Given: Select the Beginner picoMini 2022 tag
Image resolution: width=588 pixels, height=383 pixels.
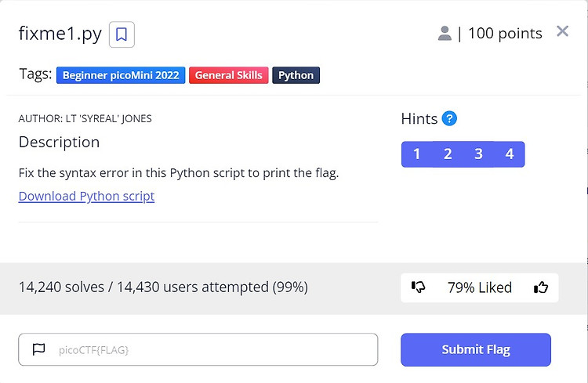Looking at the screenshot, I should coord(121,75).
